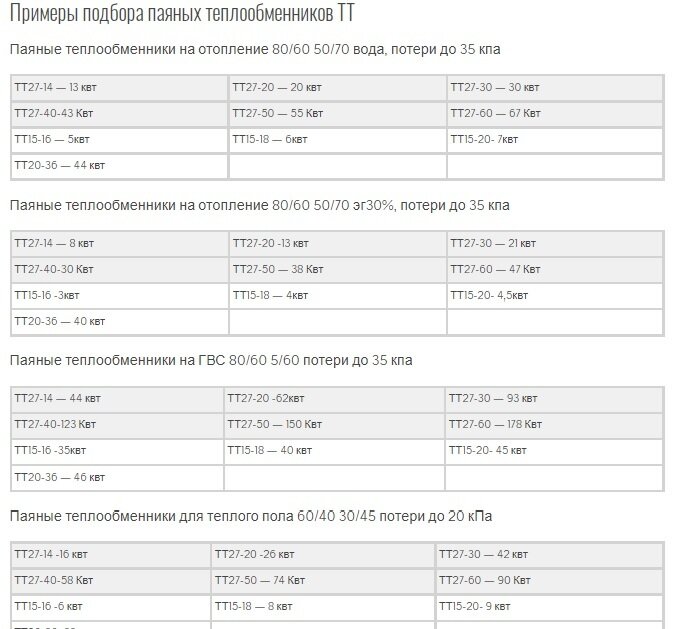Click the ТТ27-14 — 13 квт cell
The width and height of the screenshot is (673, 629).
(x=119, y=88)
